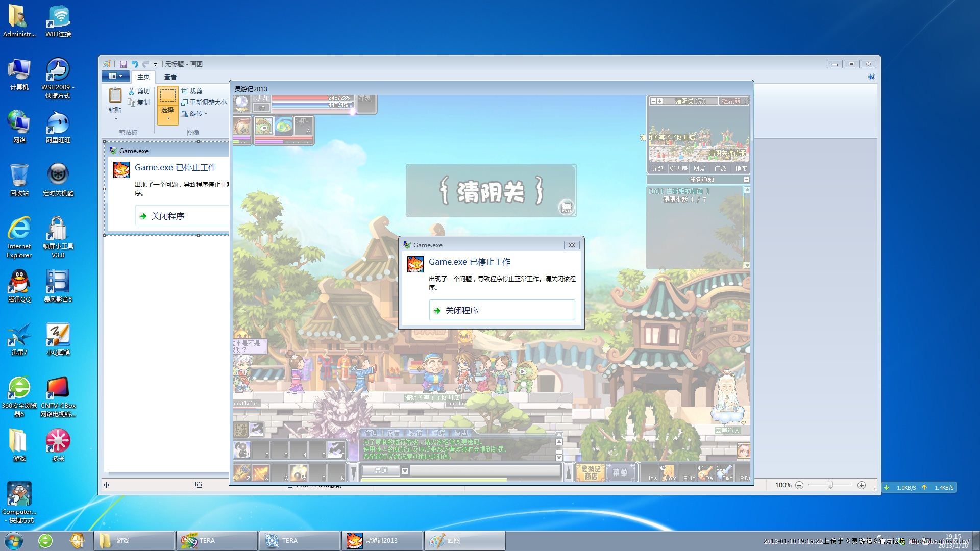Click the Paint zoom slider handle
This screenshot has width=980, height=551.
pyautogui.click(x=830, y=485)
